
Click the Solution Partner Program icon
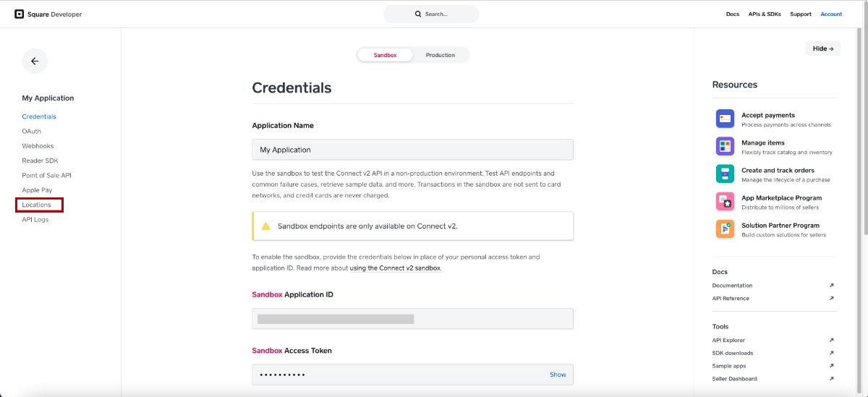pos(725,229)
